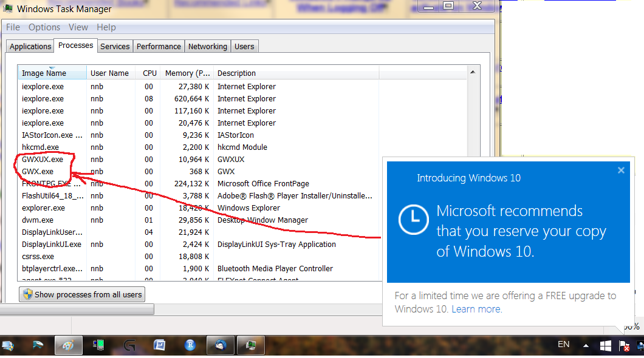
Task: Open the Options menu
Action: [44, 27]
